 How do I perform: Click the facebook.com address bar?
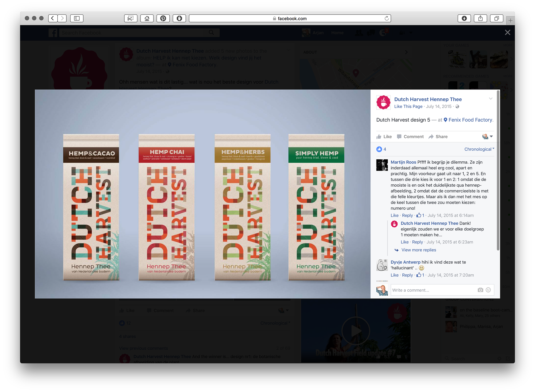pos(290,18)
